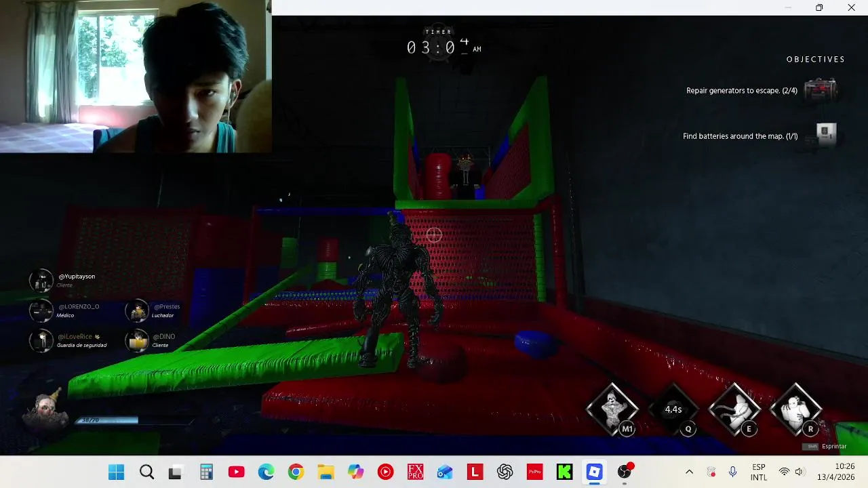Restore down the game window
Screen dimensions: 868x488
tap(819, 7)
